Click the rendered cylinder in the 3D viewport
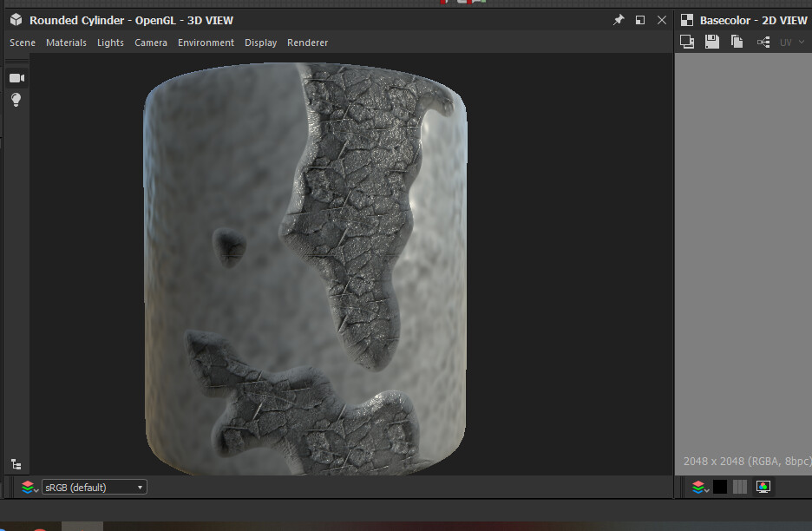Viewport: 812px width, 531px height. tap(305, 268)
